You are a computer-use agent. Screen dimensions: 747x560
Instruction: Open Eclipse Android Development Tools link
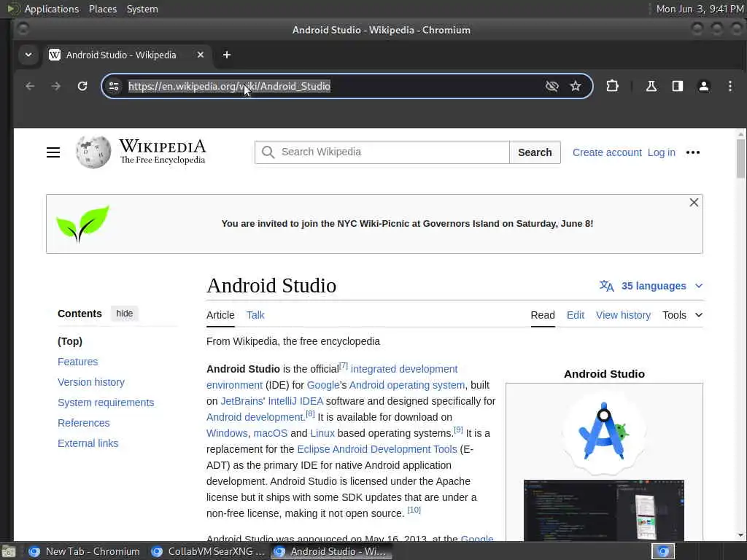[x=377, y=449]
